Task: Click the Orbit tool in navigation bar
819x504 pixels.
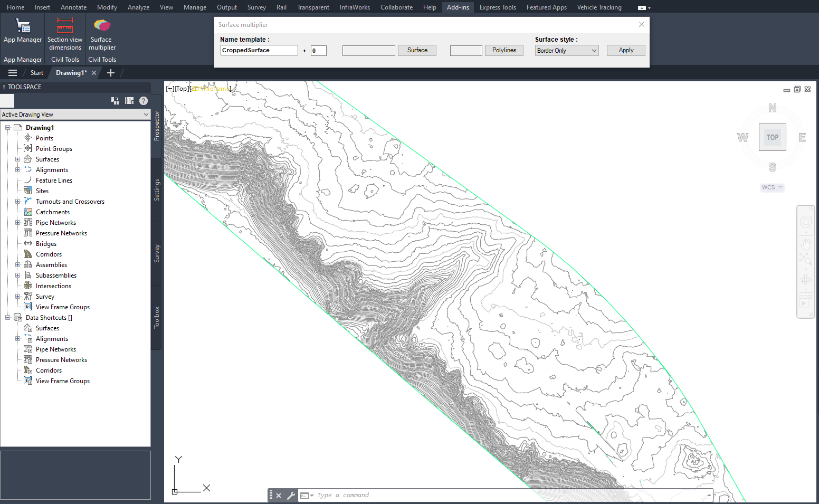Action: 805,279
